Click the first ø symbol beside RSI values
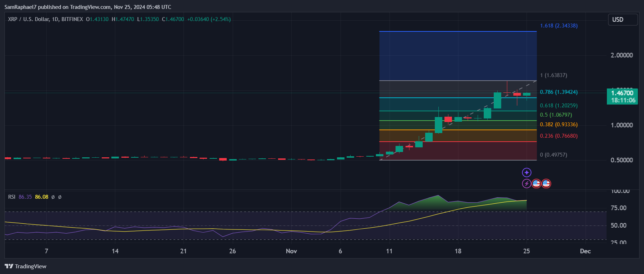 pos(53,197)
